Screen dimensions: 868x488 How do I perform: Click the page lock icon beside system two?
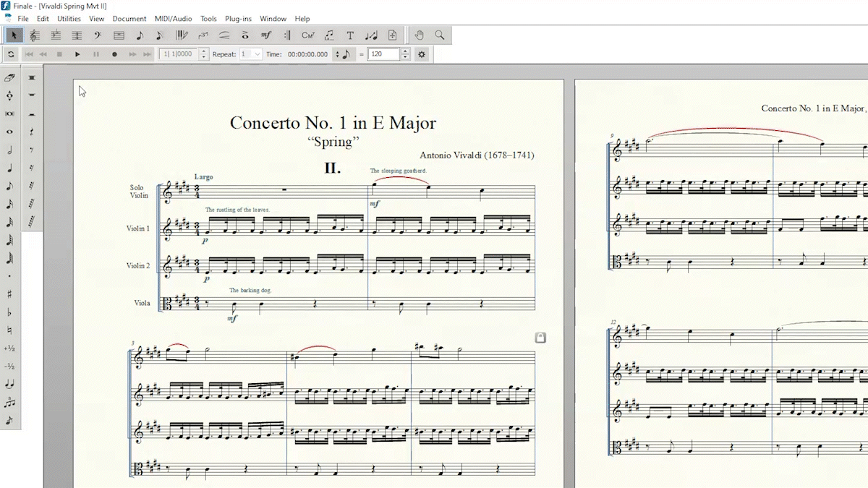point(540,338)
